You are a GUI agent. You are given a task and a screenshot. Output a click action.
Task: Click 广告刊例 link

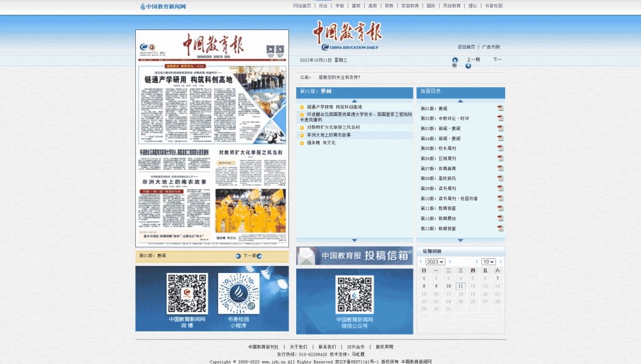click(490, 47)
